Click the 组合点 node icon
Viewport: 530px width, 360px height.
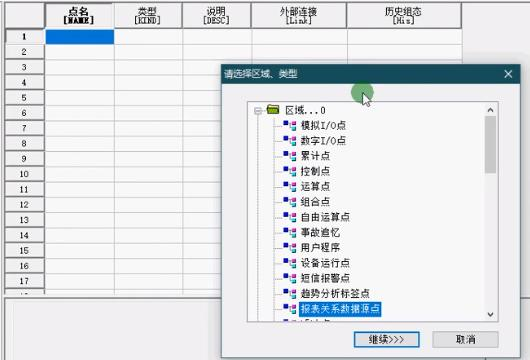pos(290,202)
